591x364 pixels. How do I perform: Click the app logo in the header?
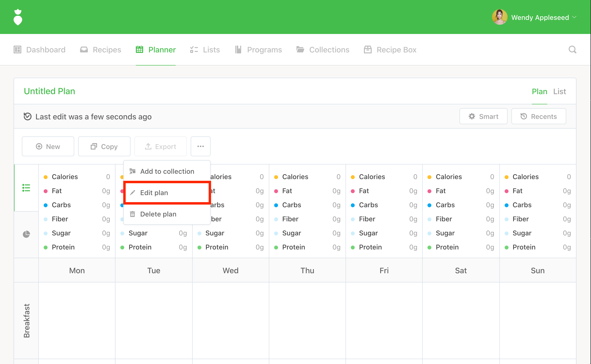18,17
